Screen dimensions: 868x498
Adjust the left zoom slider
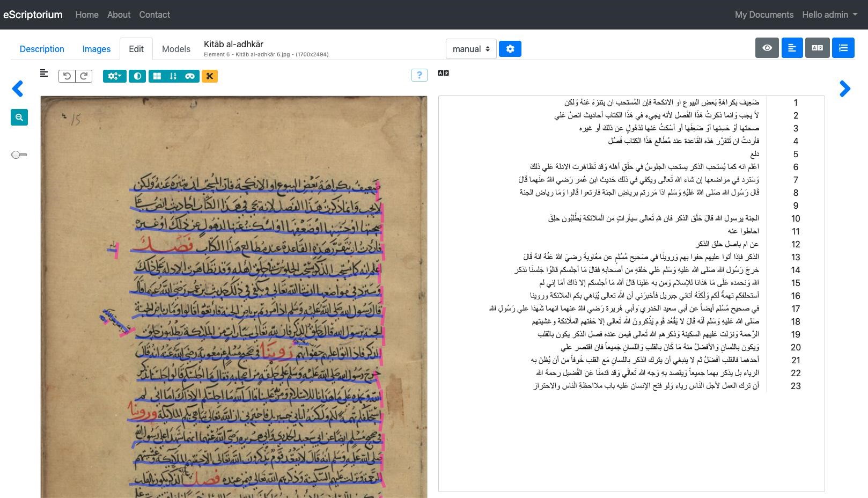(x=19, y=155)
